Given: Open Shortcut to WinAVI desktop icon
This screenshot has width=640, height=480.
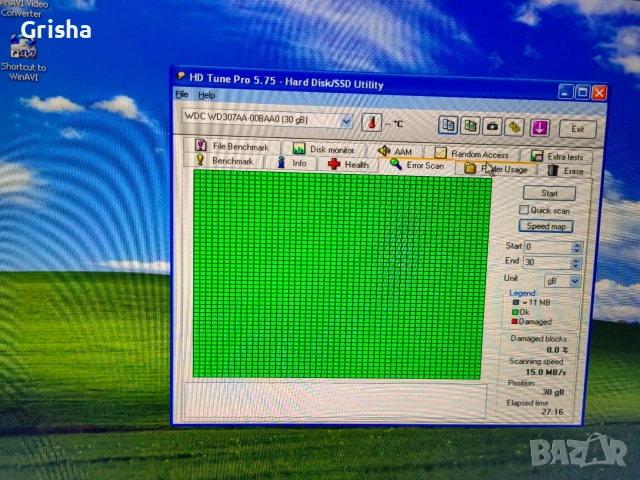Looking at the screenshot, I should click(x=23, y=57).
